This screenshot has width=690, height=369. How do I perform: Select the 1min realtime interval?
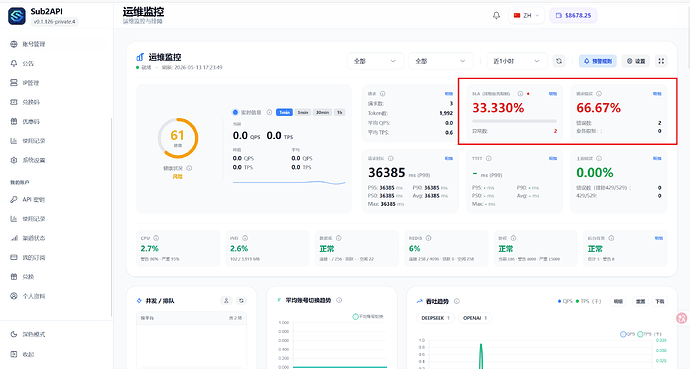click(x=284, y=113)
